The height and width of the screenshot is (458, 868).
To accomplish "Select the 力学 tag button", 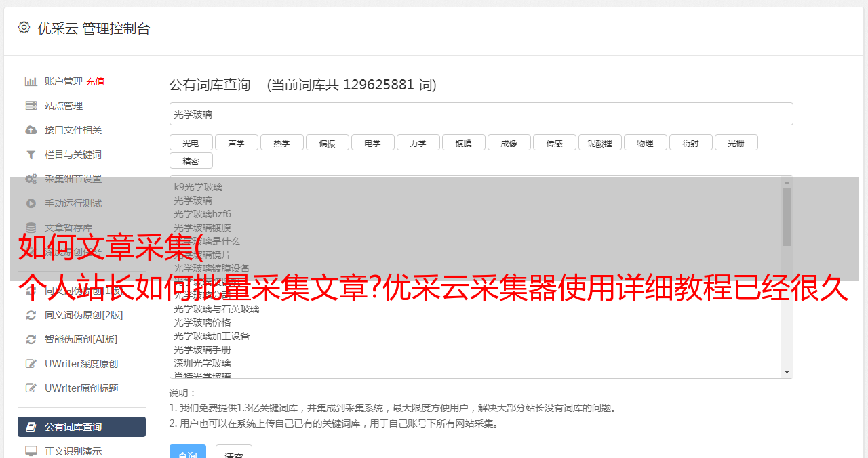I will [x=418, y=142].
